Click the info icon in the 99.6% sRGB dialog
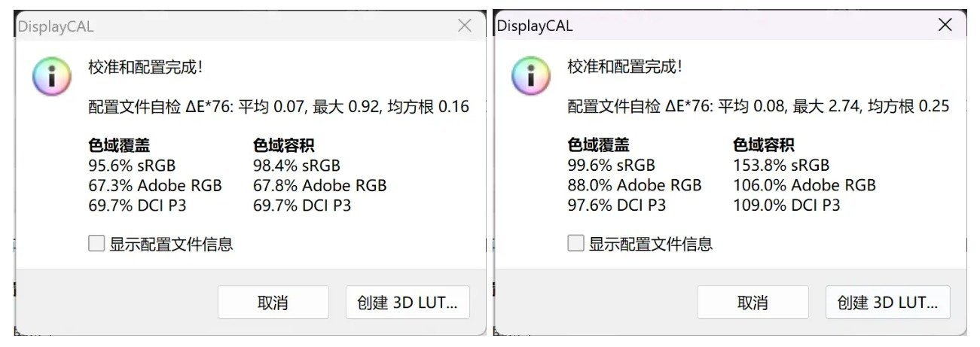 point(530,77)
